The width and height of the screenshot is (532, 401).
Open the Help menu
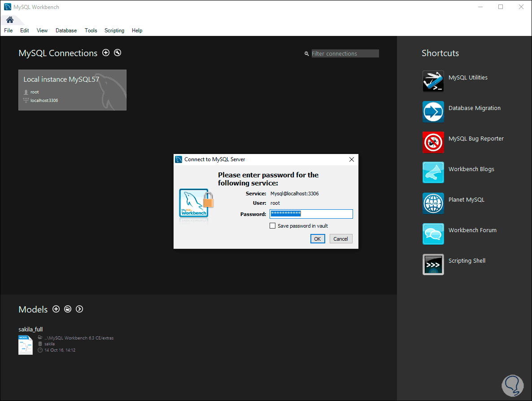point(137,31)
